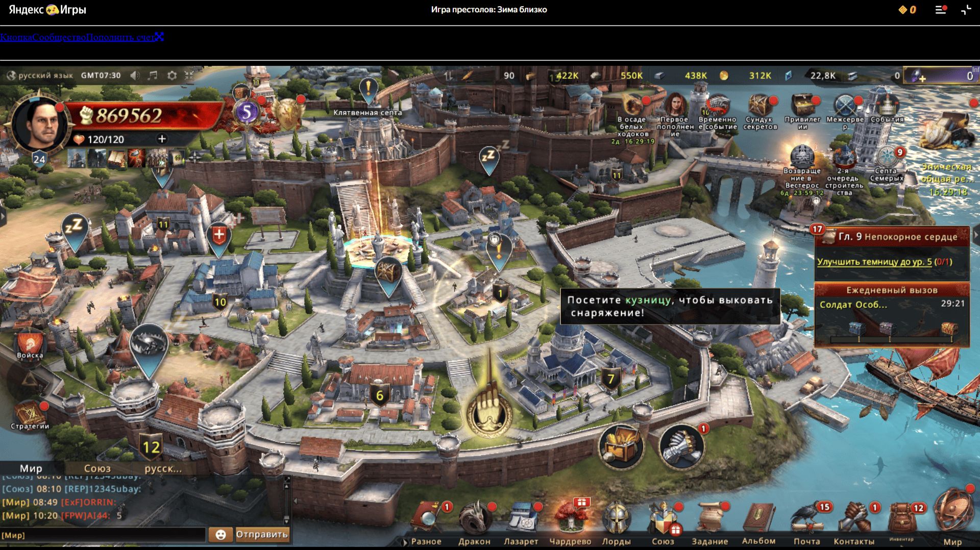Click the VIP 5 badge
The image size is (980, 550).
(x=247, y=112)
